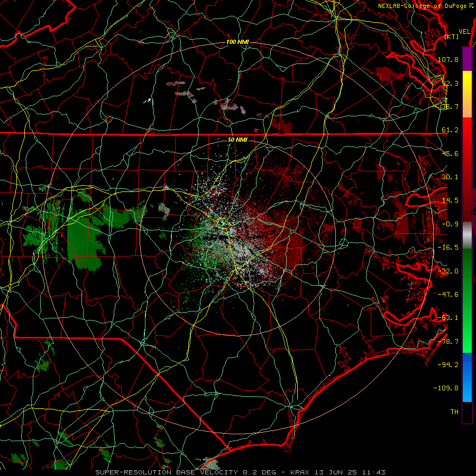Select the 92.3 velocity scale value
This screenshot has height=476, width=476.
tap(450, 83)
